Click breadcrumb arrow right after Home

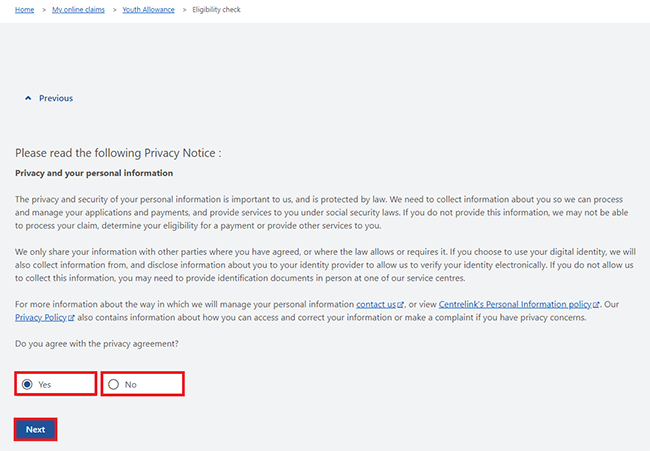[44, 10]
